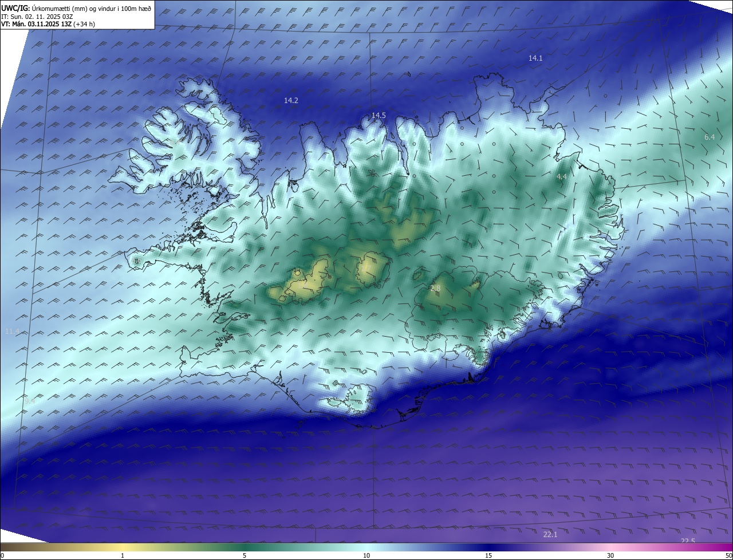This screenshot has width=733, height=560.
Task: Click the 30 label on the colour scale
Action: pyautogui.click(x=610, y=555)
